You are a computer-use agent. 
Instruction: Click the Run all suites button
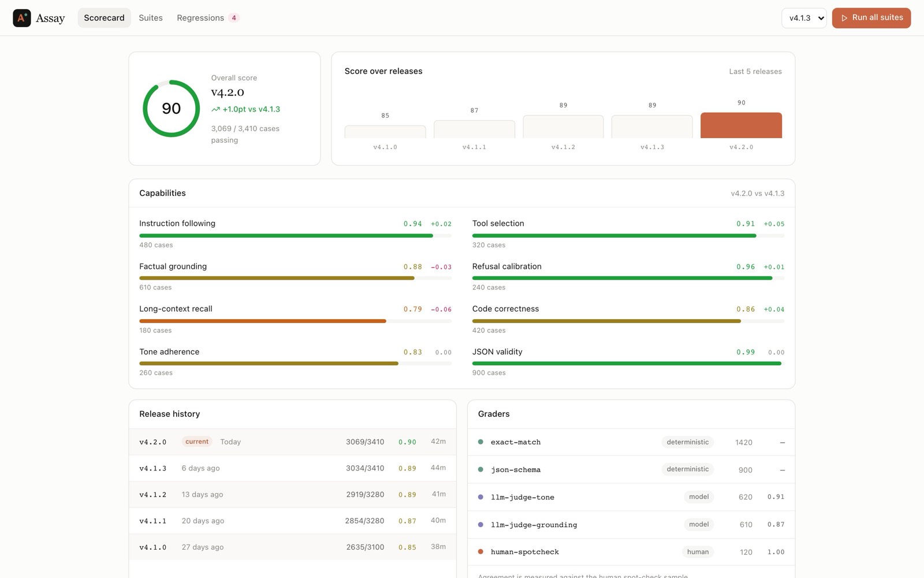pos(871,18)
